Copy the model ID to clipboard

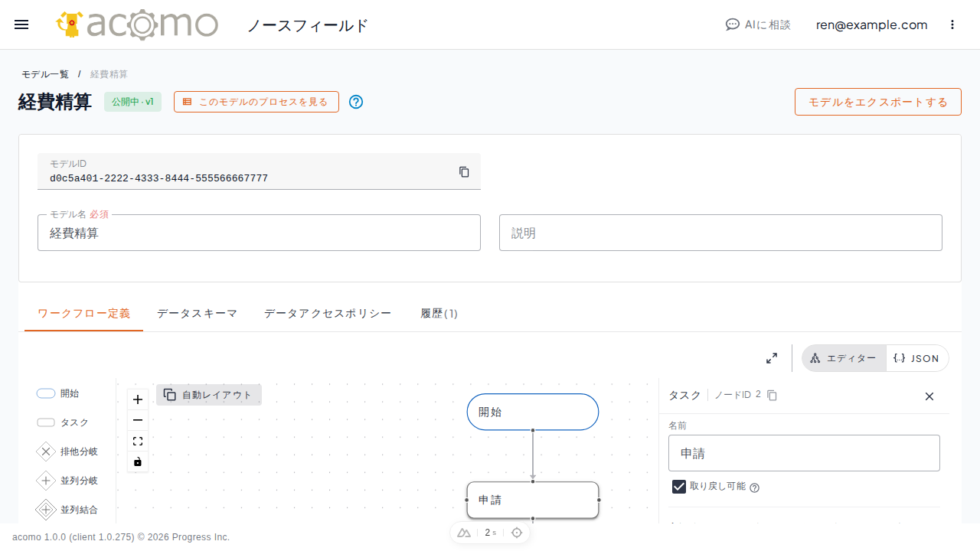(x=464, y=171)
